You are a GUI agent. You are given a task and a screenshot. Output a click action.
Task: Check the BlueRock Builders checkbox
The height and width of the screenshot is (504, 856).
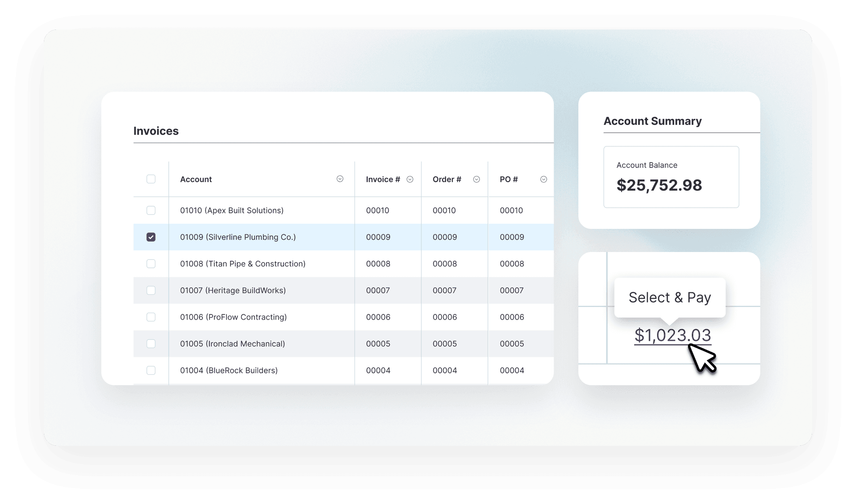tap(151, 370)
